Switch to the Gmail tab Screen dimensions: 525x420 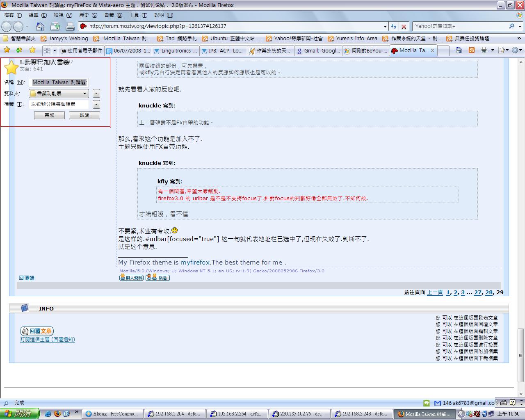coord(318,51)
